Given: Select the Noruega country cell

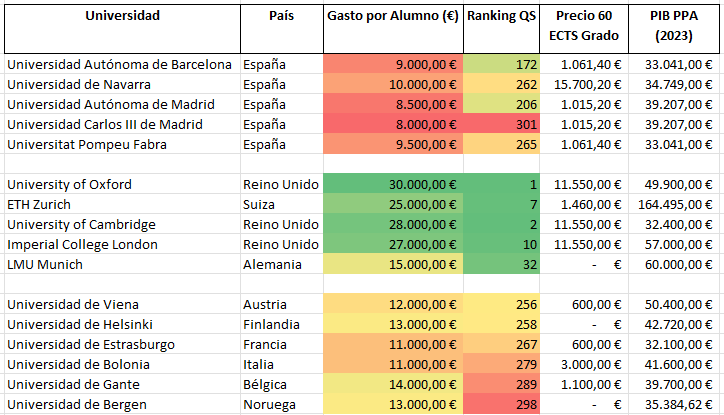Looking at the screenshot, I should coord(282,404).
